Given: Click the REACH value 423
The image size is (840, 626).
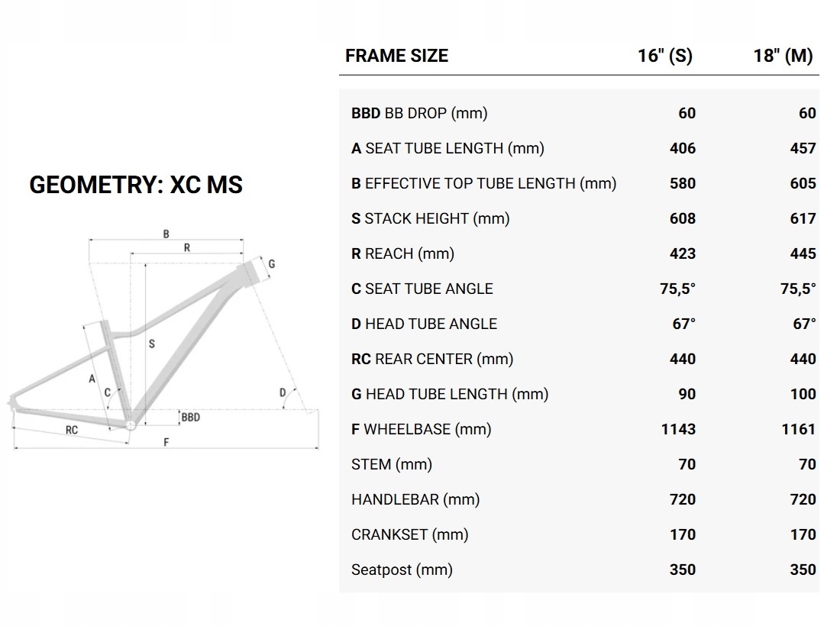Looking at the screenshot, I should tap(682, 253).
